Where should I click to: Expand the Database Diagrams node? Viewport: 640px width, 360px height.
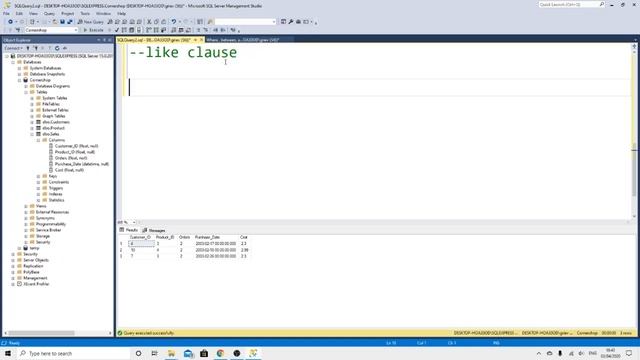(x=26, y=86)
